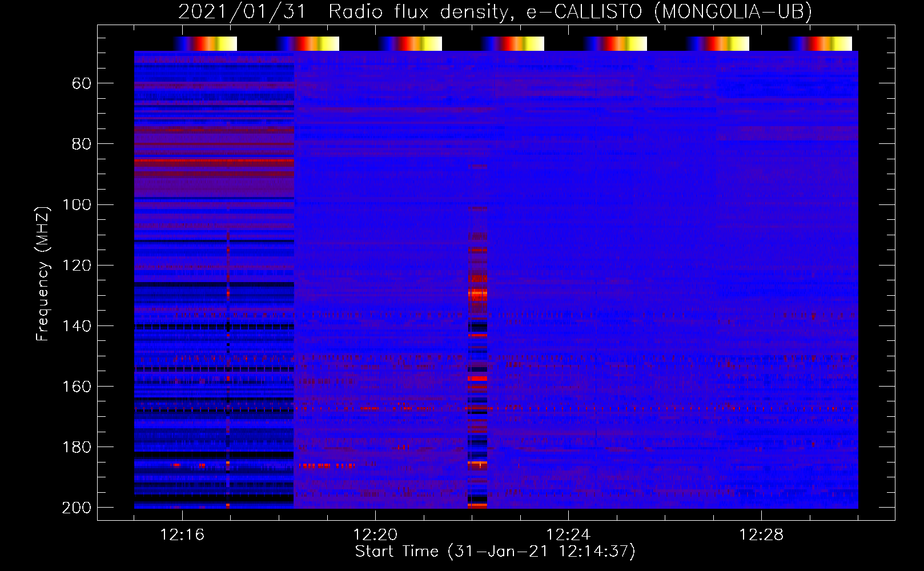Click the 80 frequency tick label

(x=82, y=144)
